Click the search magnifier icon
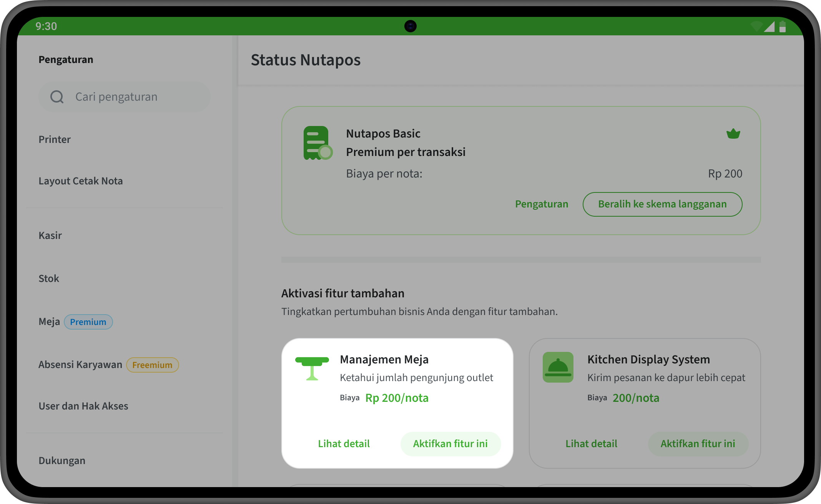Image resolution: width=821 pixels, height=504 pixels. pos(57,97)
